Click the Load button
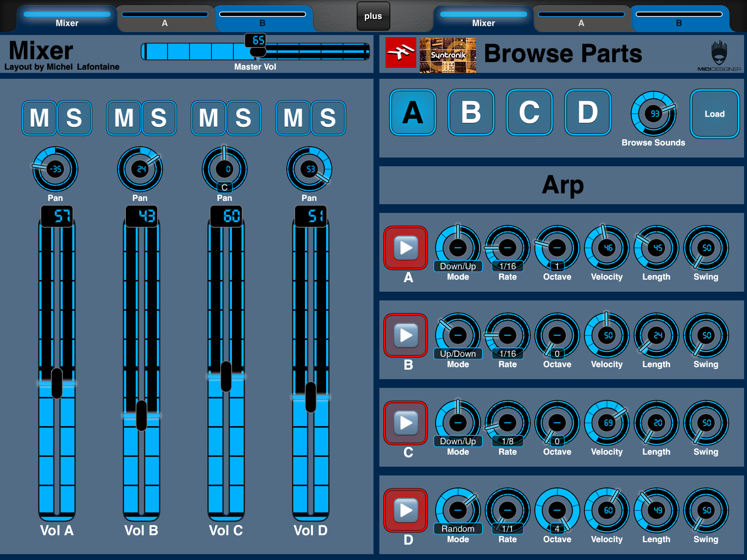This screenshot has width=747, height=560. point(715,114)
